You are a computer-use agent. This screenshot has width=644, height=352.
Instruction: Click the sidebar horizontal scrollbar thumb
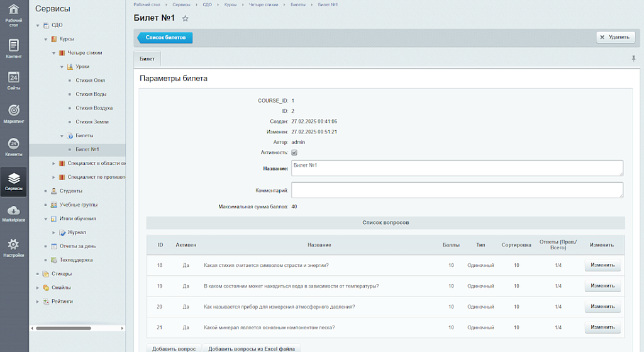pyautogui.click(x=64, y=328)
